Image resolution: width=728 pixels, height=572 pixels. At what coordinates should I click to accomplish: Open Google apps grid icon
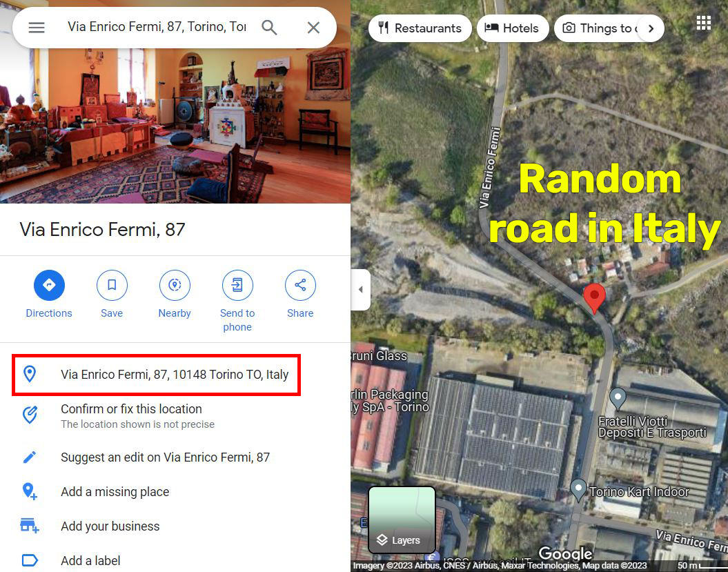point(703,23)
